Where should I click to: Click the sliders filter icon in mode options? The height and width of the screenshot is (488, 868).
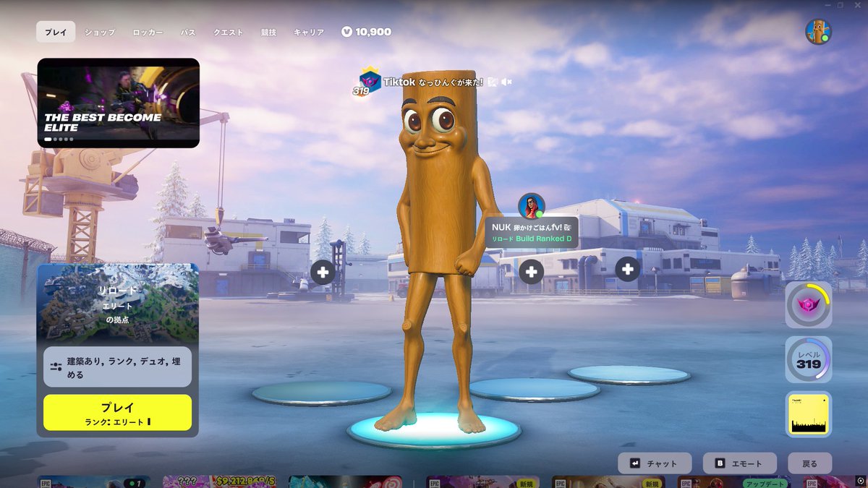point(56,367)
